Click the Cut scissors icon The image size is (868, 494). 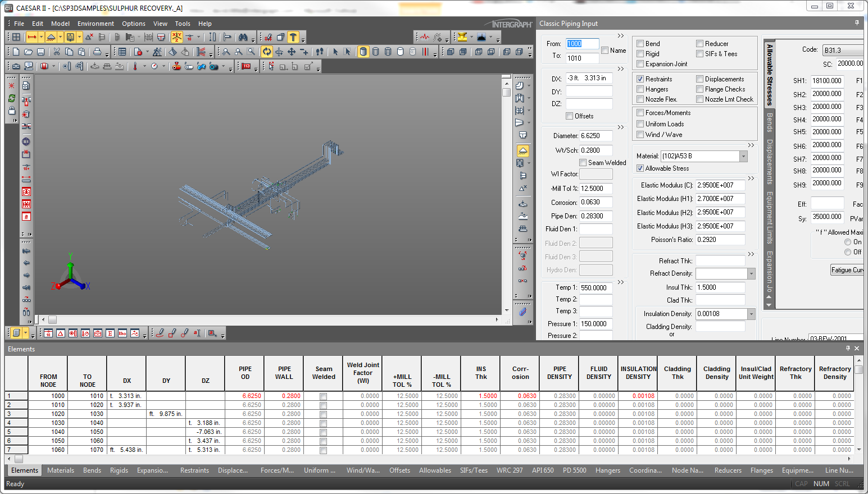57,52
